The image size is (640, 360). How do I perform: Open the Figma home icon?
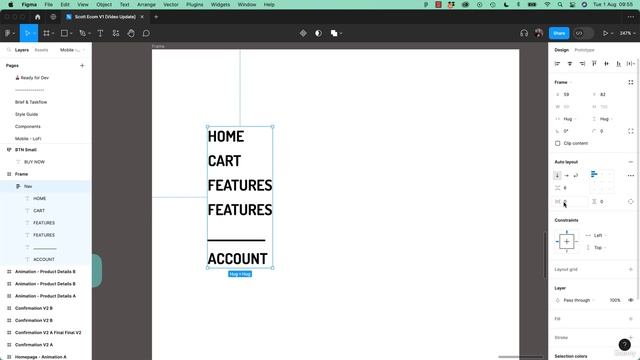pyautogui.click(x=38, y=17)
